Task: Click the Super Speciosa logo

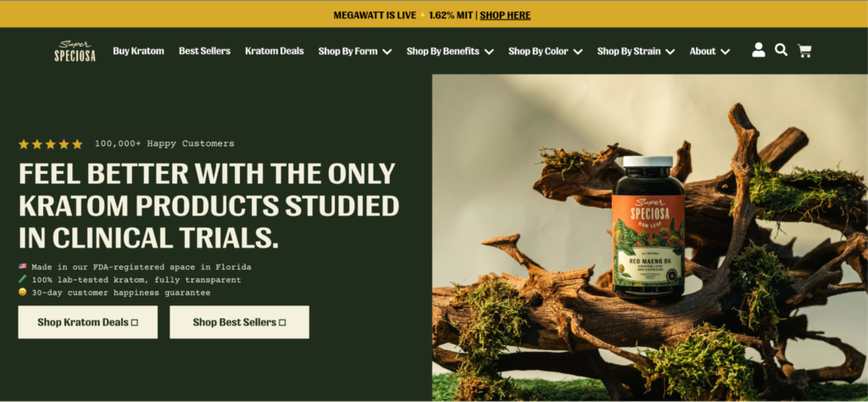Action: (75, 51)
